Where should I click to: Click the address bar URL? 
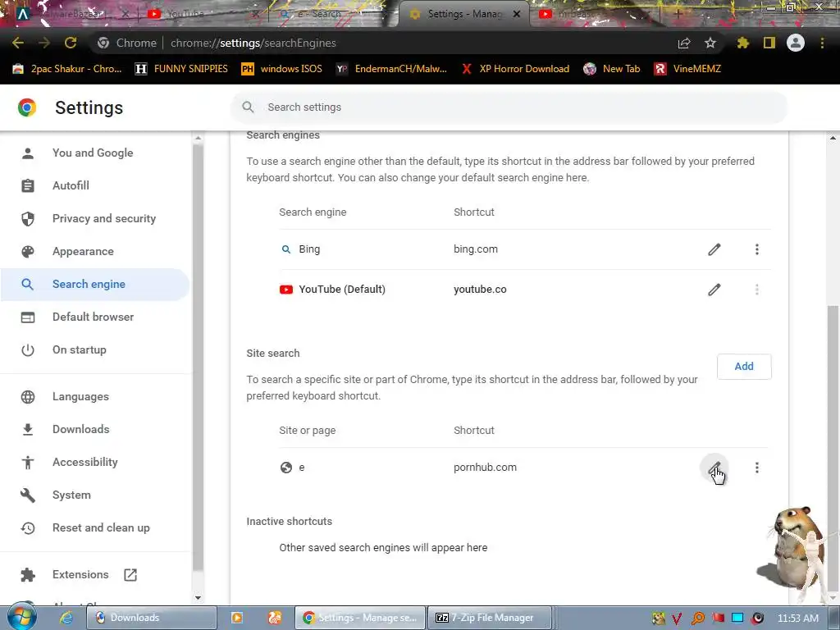pyautogui.click(x=253, y=43)
